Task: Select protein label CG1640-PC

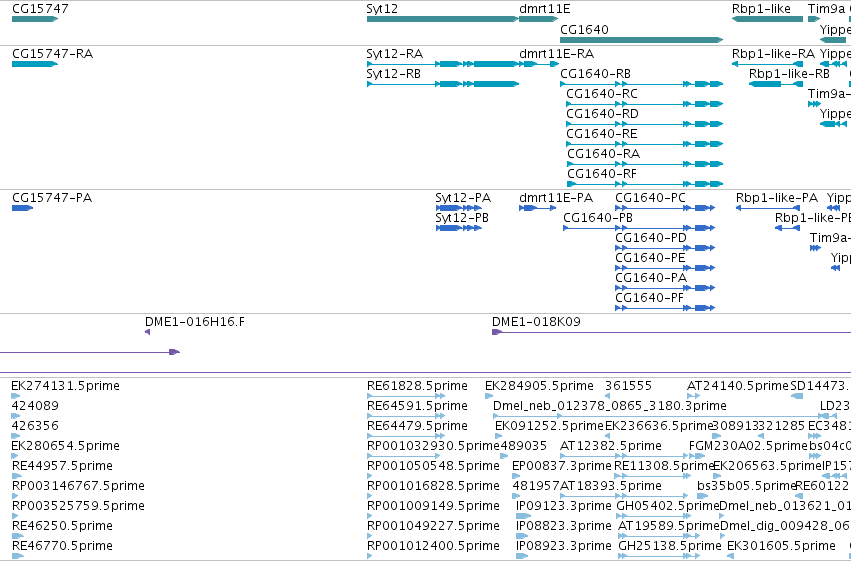Action: pos(650,199)
